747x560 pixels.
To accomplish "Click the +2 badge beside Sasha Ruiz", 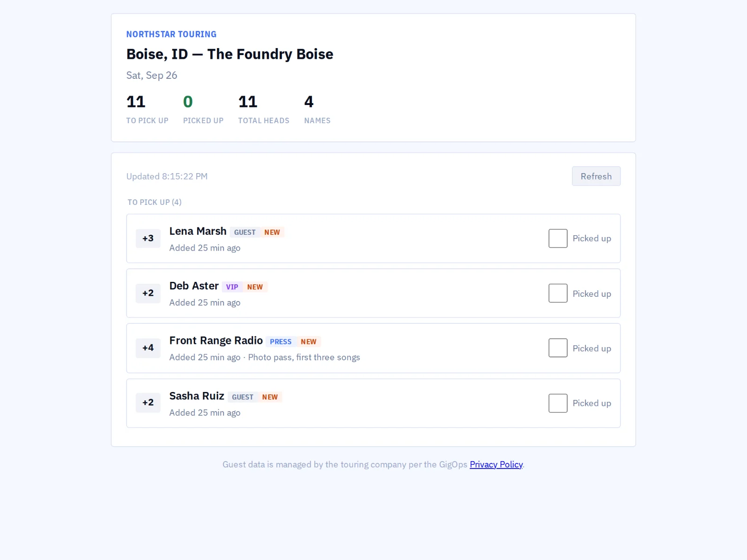I will pos(148,402).
